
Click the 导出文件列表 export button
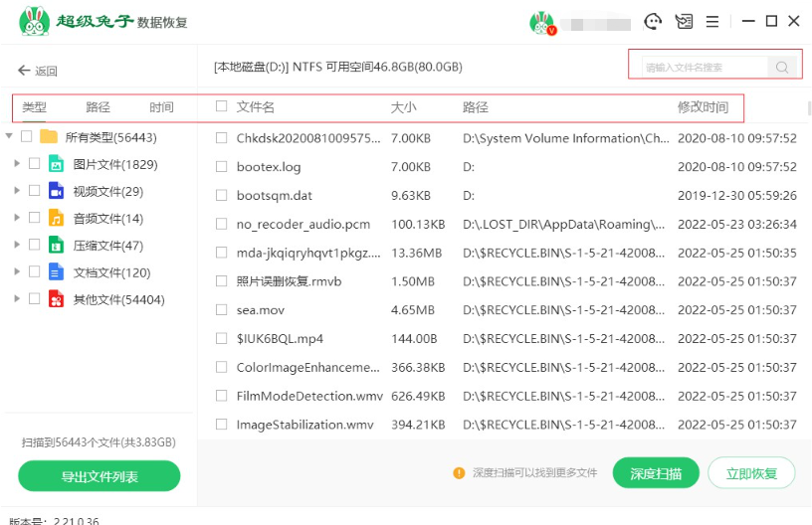tap(100, 476)
